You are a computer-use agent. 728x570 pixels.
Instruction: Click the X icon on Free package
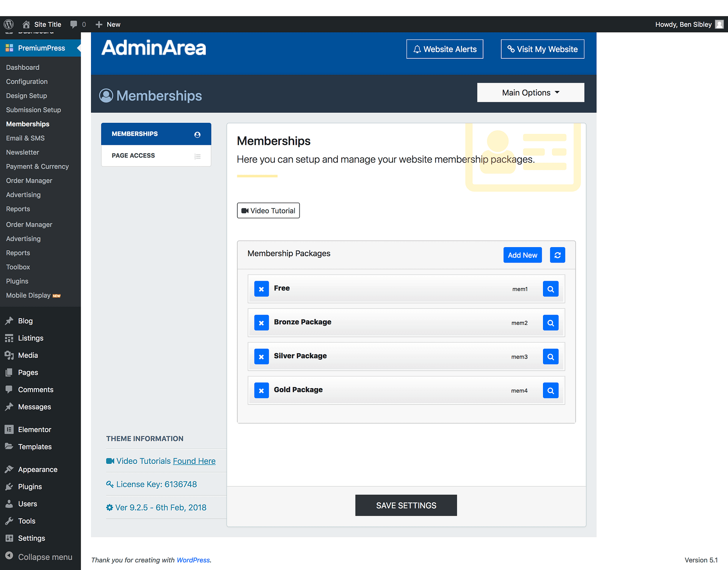261,289
